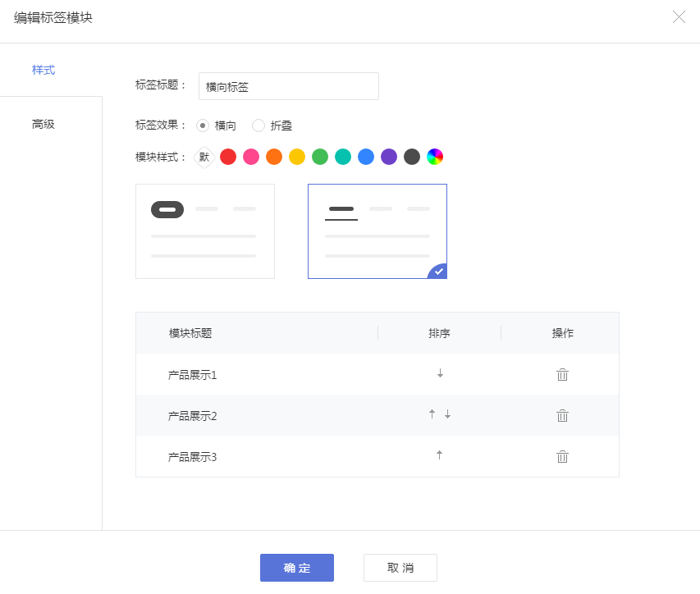Move 产品展示1 down with arrow
Image resolution: width=700 pixels, height=594 pixels.
[x=440, y=373]
